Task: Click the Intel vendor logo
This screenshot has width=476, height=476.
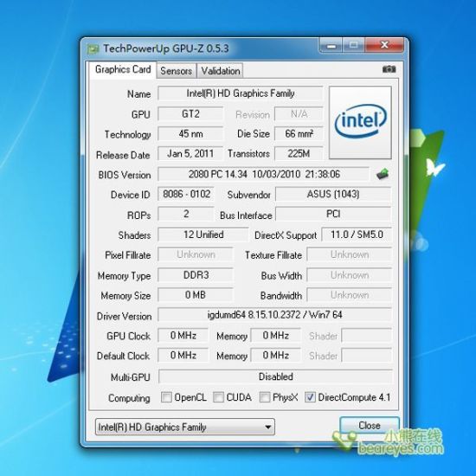Action: click(x=360, y=122)
